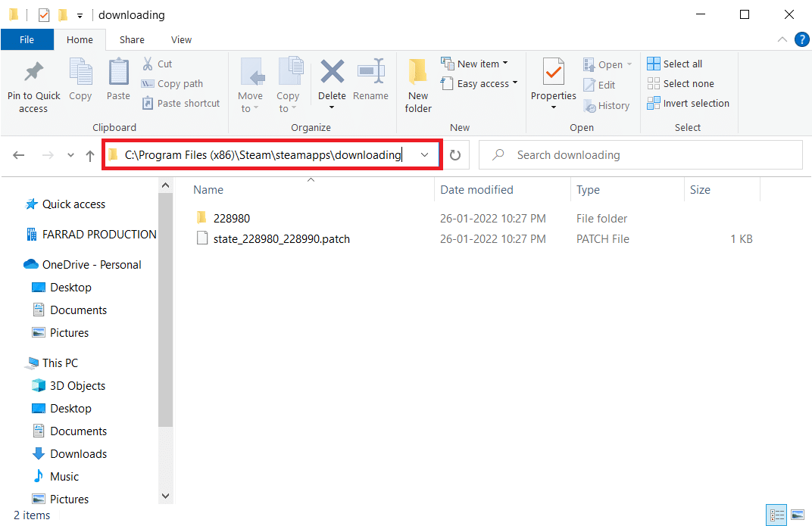Click the Cut scissors icon
This screenshot has height=526, width=812.
tap(148, 64)
